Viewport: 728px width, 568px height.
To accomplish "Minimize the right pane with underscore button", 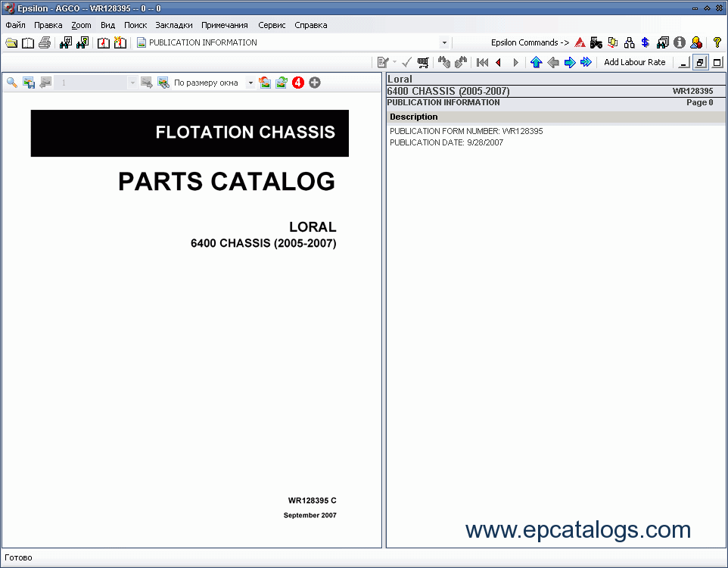I will pyautogui.click(x=684, y=62).
